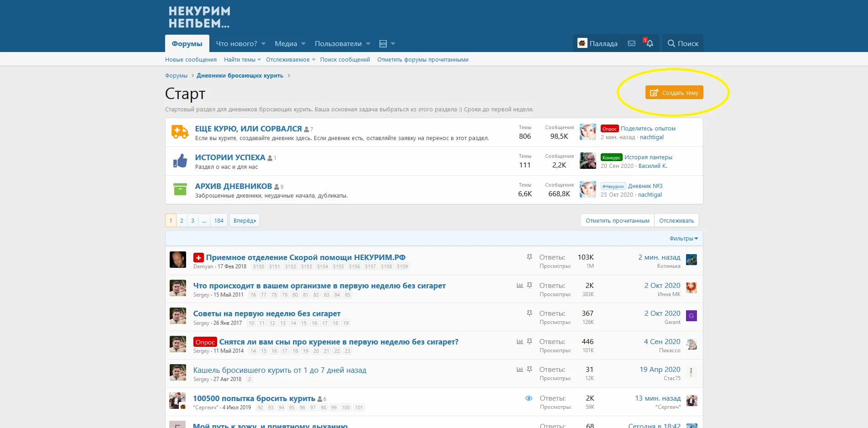This screenshot has width=868, height=428.
Task: Toggle eye watch icon on 100500 попытка thread
Action: (529, 398)
